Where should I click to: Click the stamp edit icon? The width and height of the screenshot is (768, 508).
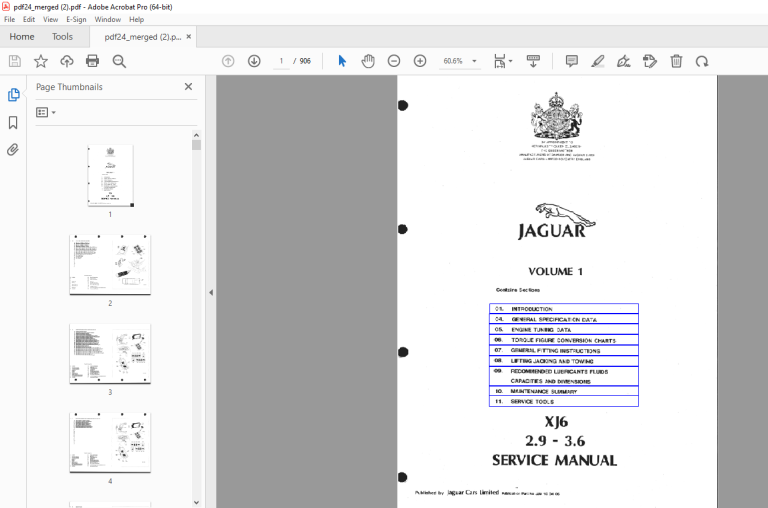point(650,61)
